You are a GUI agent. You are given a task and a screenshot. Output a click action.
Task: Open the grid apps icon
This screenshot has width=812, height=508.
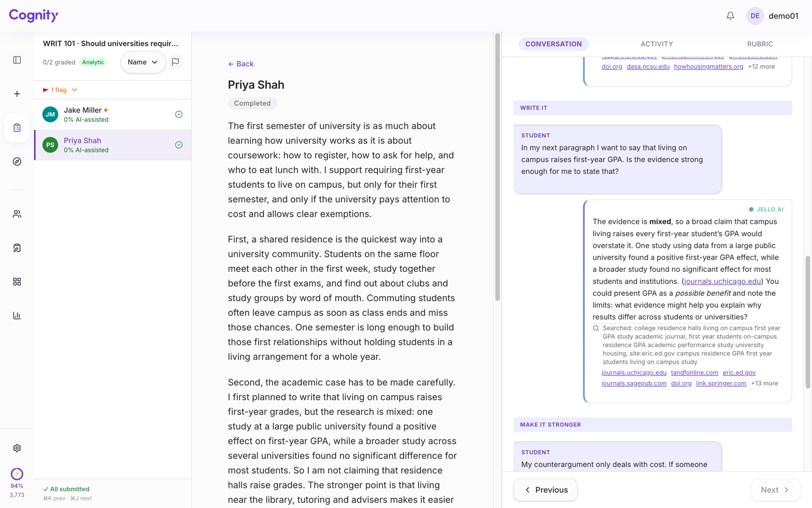pos(17,281)
